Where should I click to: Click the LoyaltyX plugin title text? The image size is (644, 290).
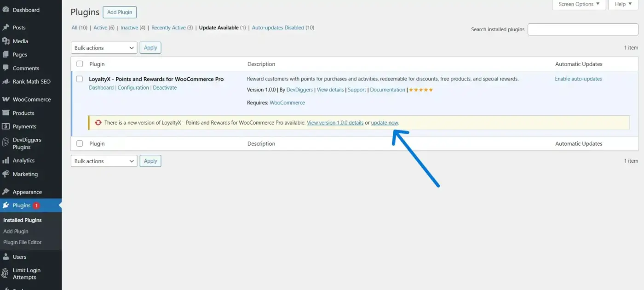156,79
